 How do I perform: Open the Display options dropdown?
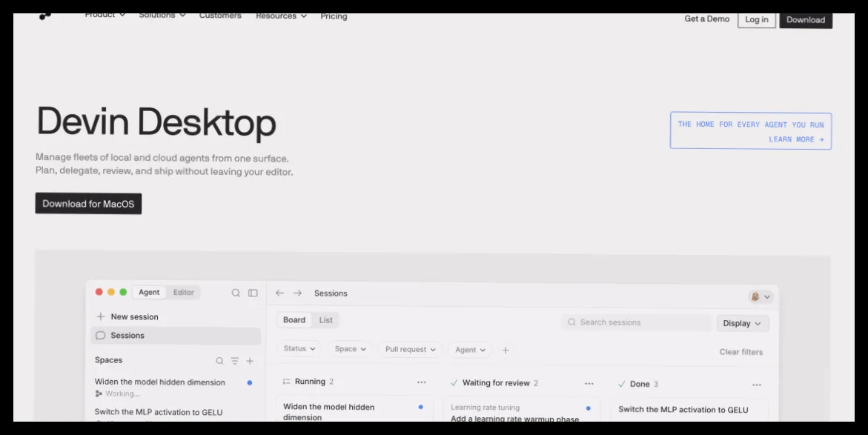[x=742, y=323]
